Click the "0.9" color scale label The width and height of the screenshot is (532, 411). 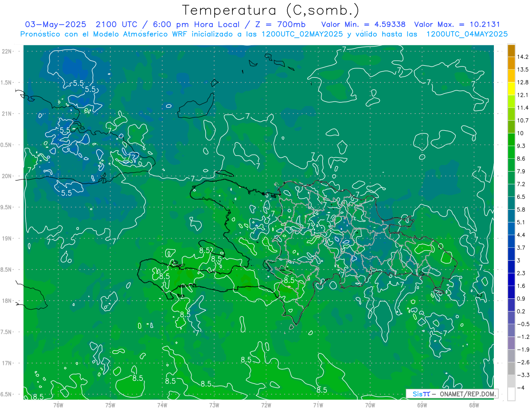coord(522,299)
